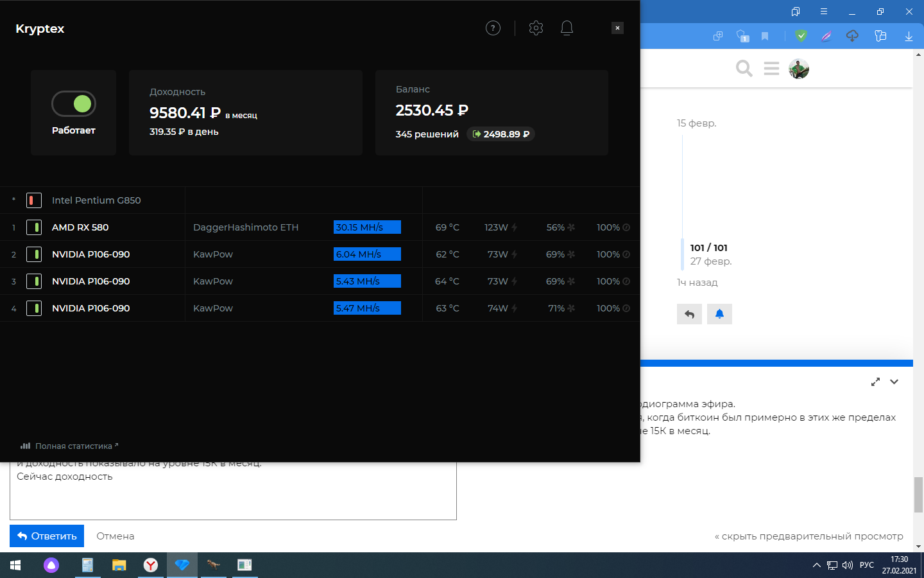Open browser protection shield with badge 1
The height and width of the screenshot is (578, 924).
[x=742, y=36]
